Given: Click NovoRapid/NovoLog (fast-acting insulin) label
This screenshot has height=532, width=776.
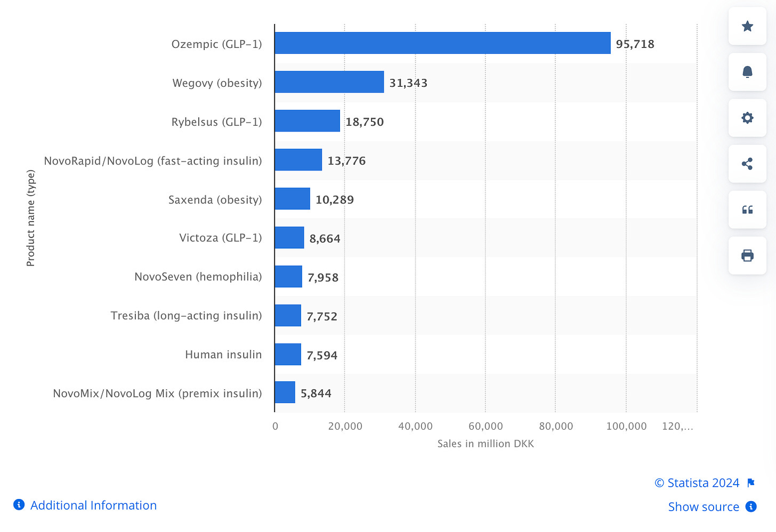Looking at the screenshot, I should [153, 161].
